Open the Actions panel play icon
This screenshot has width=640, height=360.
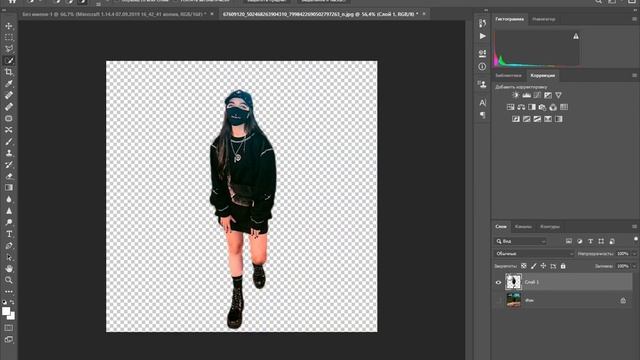click(482, 36)
